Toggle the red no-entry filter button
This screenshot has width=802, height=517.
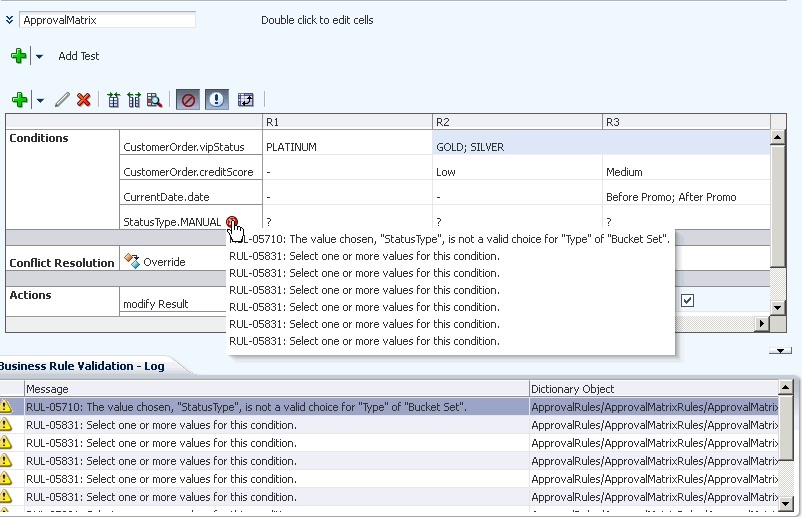pos(188,100)
